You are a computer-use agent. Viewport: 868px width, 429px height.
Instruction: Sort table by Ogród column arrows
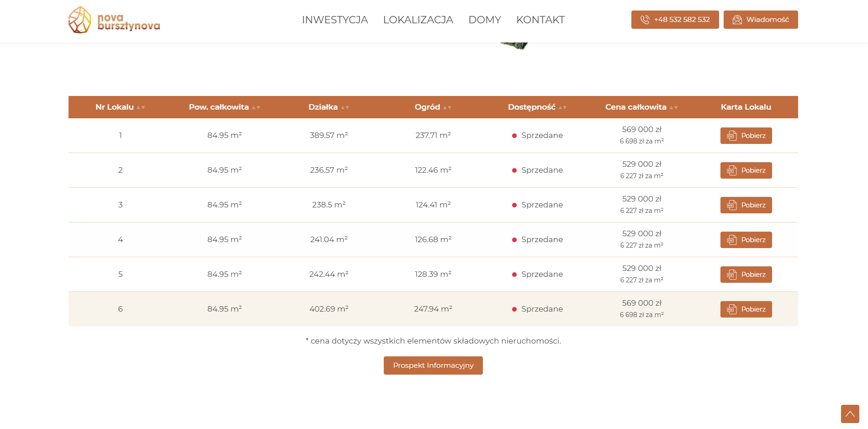point(447,107)
